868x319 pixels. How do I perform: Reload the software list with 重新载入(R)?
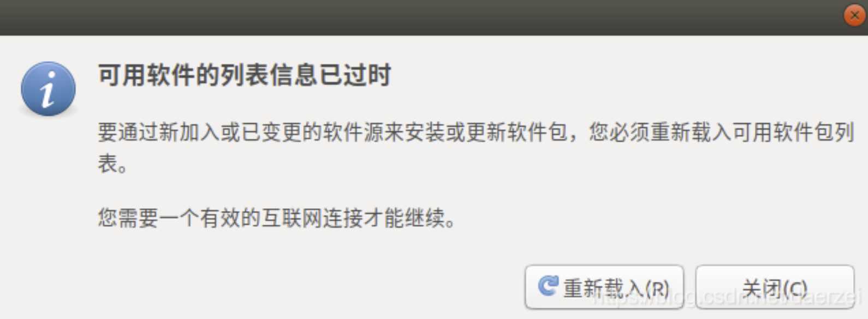click(x=604, y=287)
